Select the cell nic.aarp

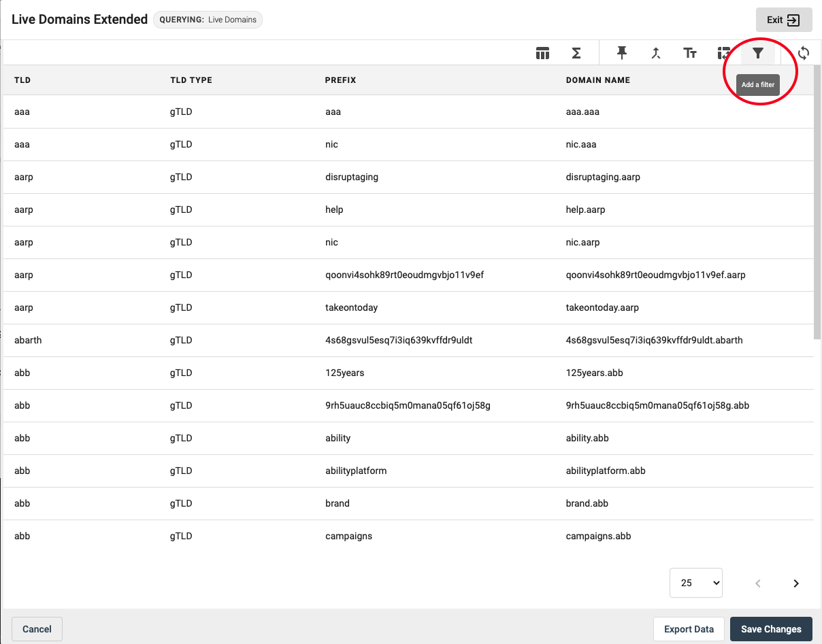pos(583,242)
